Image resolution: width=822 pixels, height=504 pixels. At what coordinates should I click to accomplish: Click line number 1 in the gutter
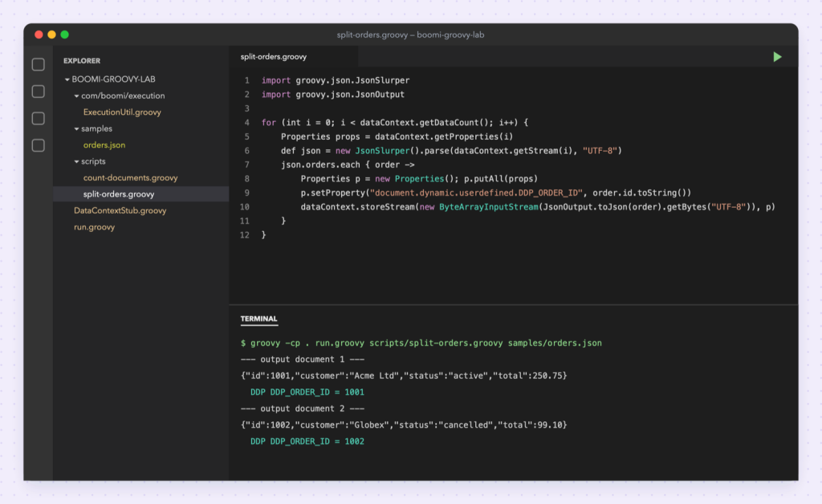[247, 80]
